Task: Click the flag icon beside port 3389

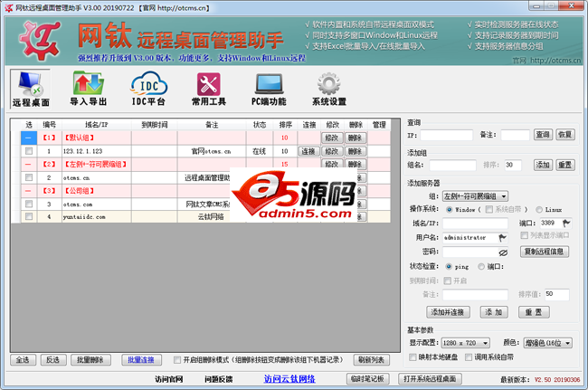Action: pos(567,223)
